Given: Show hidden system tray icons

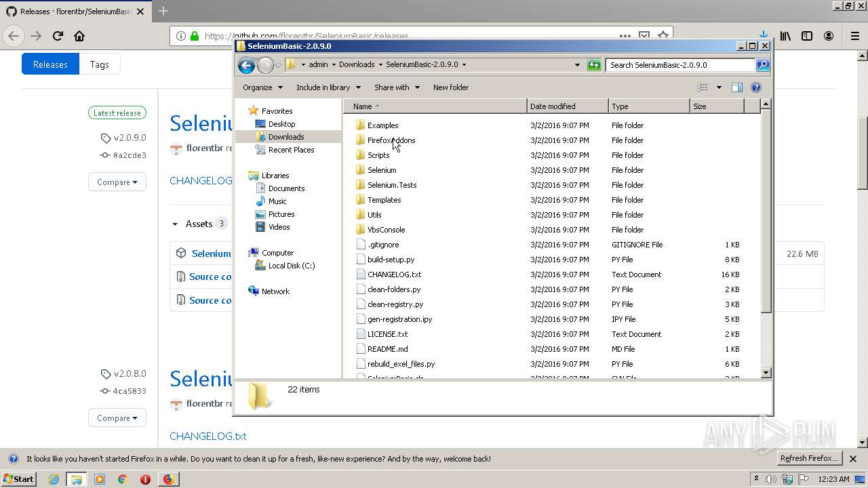Looking at the screenshot, I should [x=756, y=479].
